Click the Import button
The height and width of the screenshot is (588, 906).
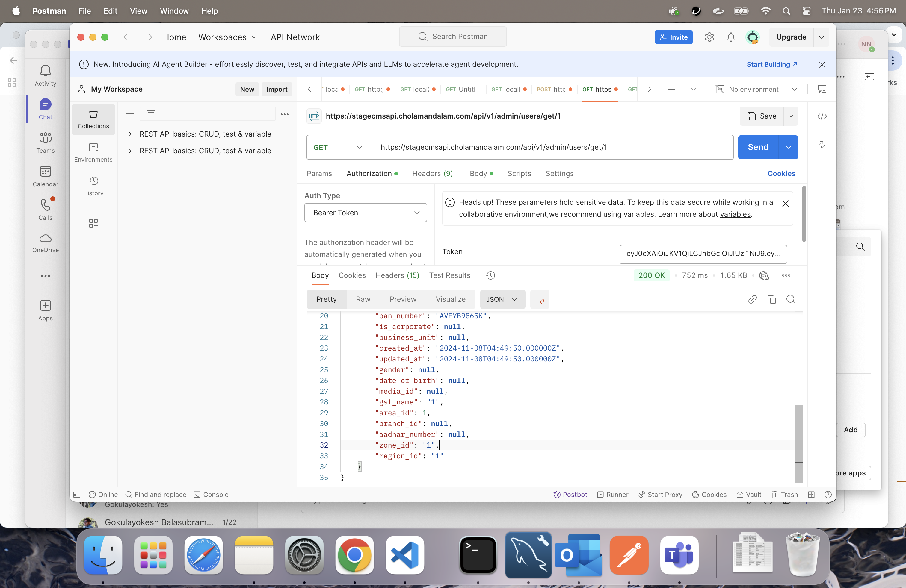click(x=277, y=89)
